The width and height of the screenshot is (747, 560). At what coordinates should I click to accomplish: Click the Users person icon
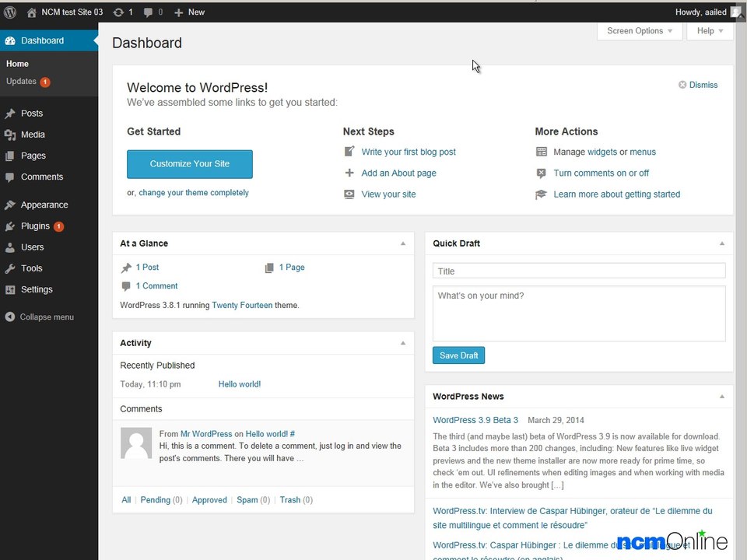click(x=10, y=247)
